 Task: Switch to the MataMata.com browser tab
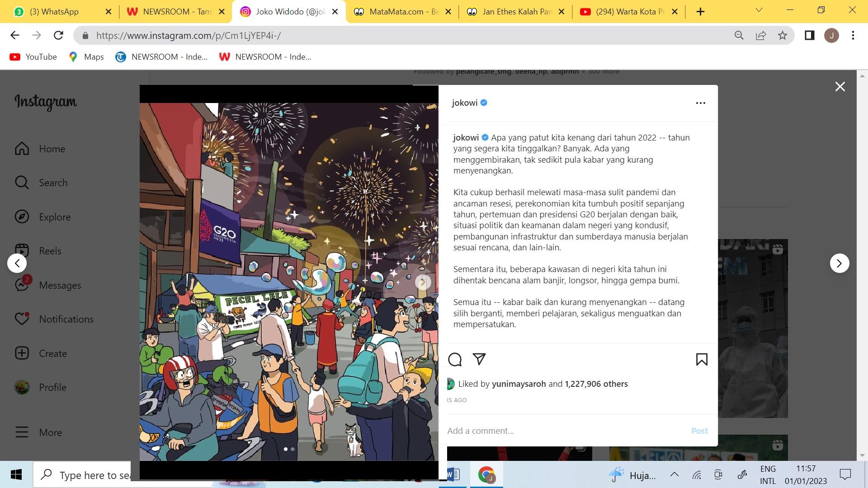pyautogui.click(x=402, y=12)
